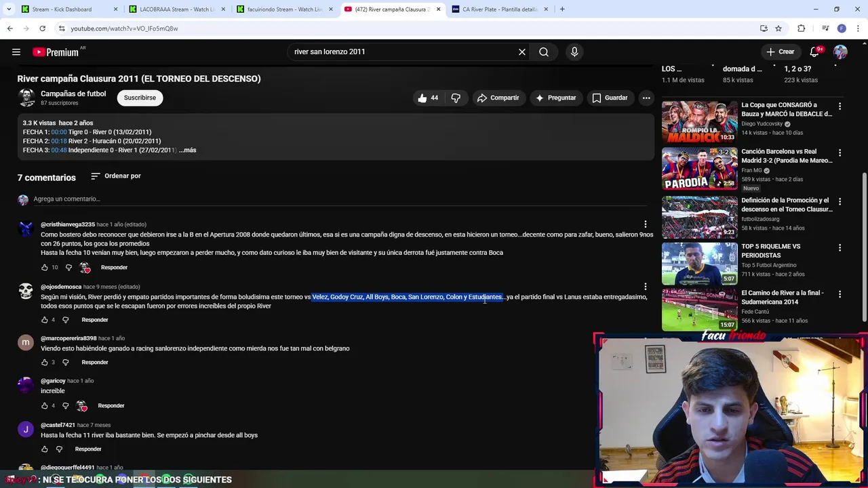Open the options menu for @ojosdemosca's comment
This screenshot has height=488, width=868.
pyautogui.click(x=645, y=287)
